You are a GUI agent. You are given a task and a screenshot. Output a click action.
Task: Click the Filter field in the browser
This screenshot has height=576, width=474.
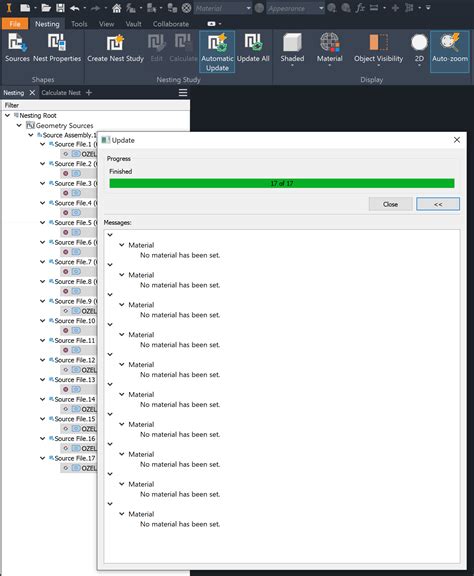(96, 105)
